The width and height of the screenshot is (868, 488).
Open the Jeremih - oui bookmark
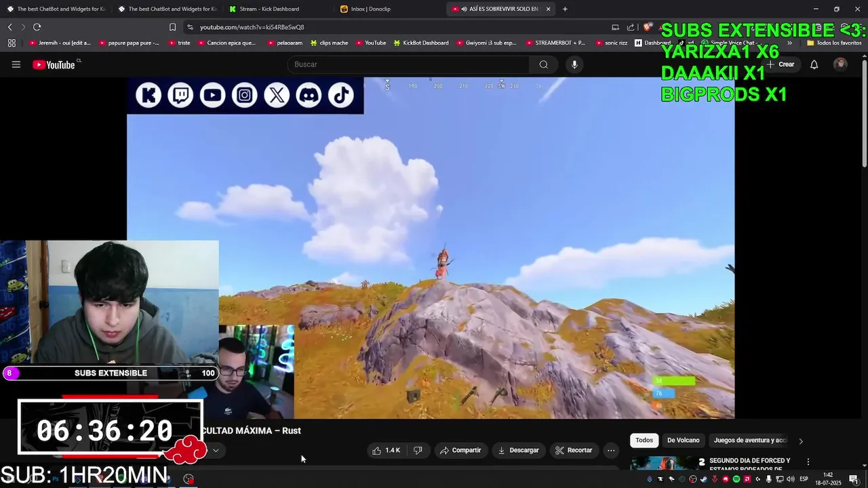(60, 43)
